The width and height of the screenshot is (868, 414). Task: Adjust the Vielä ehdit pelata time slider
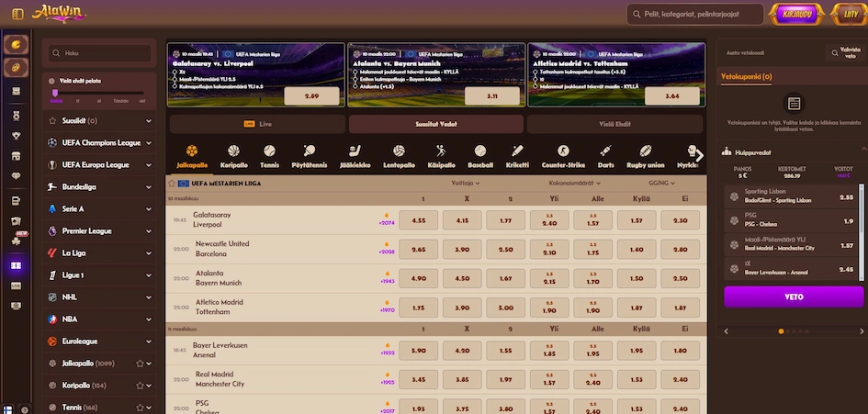click(55, 93)
